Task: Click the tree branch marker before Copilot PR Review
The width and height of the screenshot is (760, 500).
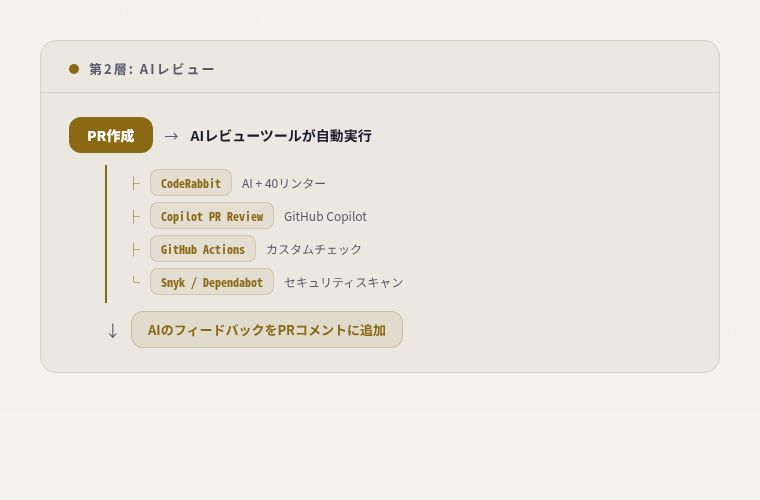Action: (136, 216)
